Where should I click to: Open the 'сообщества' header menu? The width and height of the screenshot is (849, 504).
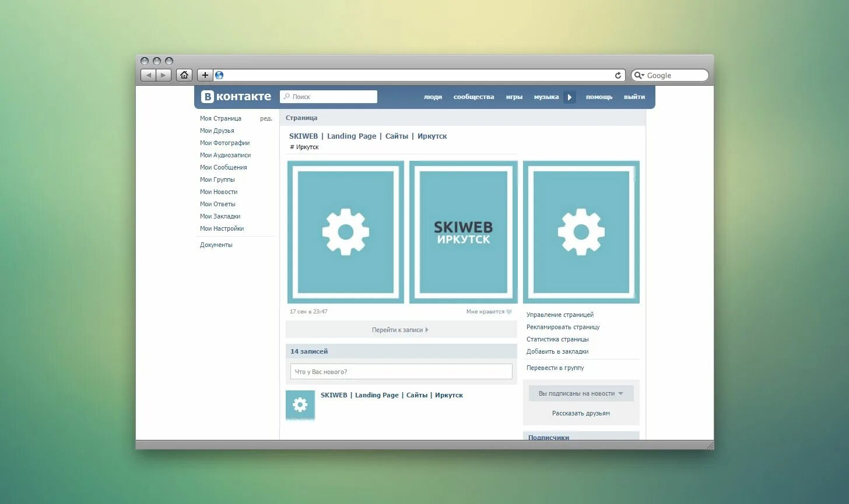473,97
